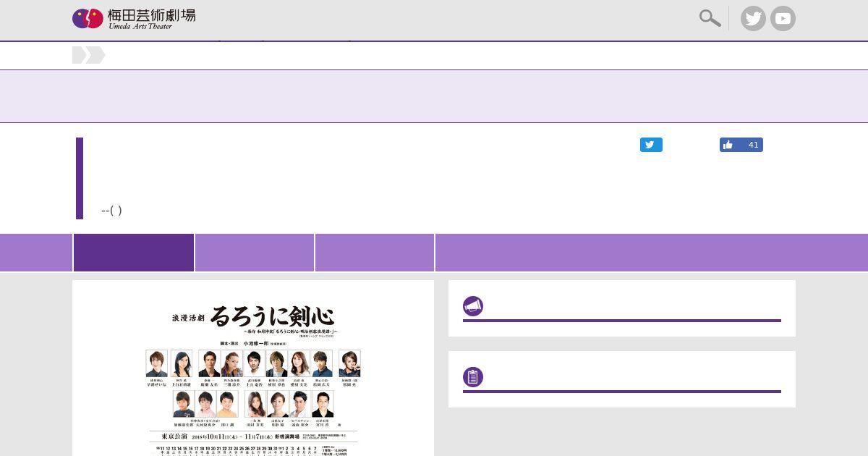Click the clipboard notes icon

(x=473, y=377)
